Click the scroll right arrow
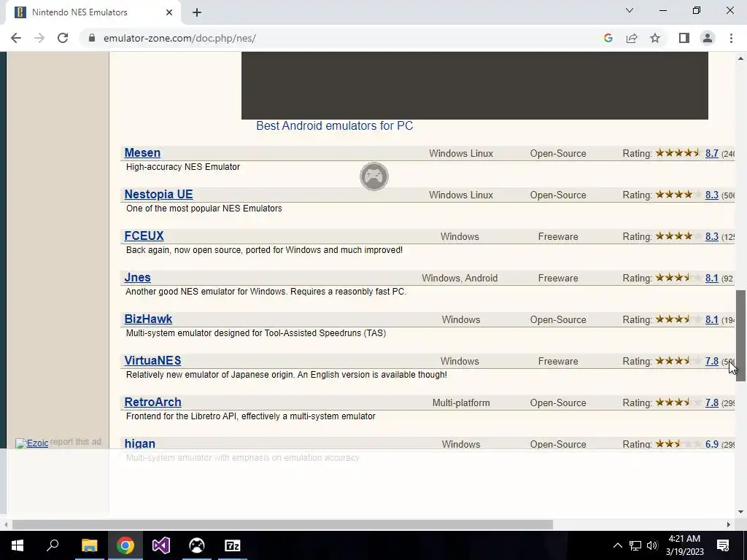This screenshot has height=560, width=747. 729,524
